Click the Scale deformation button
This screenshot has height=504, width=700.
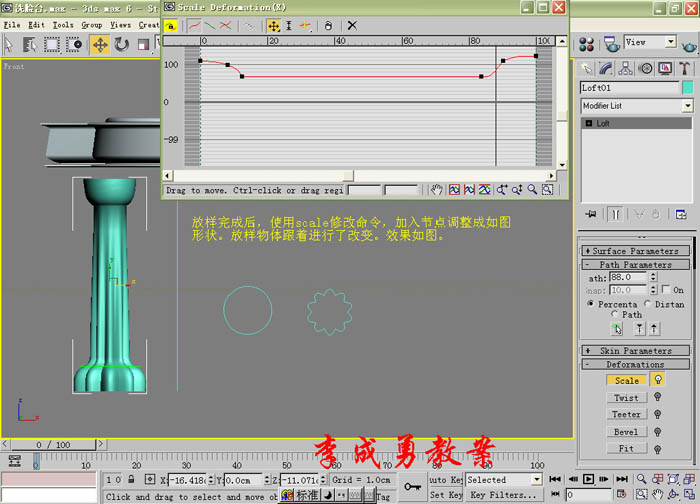(627, 380)
